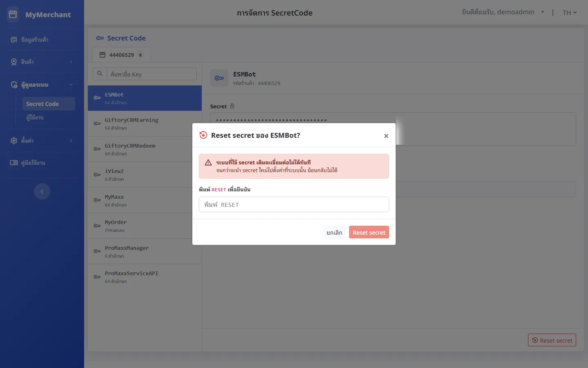Image resolution: width=588 pixels, height=368 pixels.
Task: Select GiftoryCRMEarning key row
Action: (x=145, y=123)
